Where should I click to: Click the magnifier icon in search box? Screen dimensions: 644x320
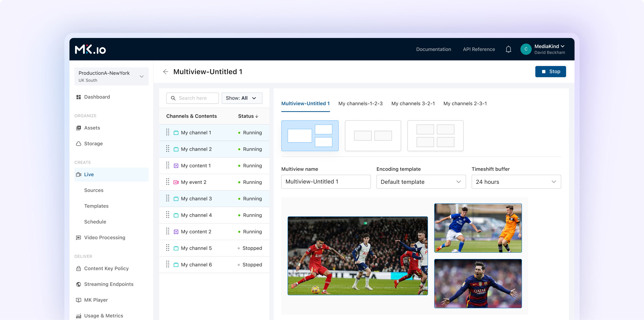pos(173,98)
